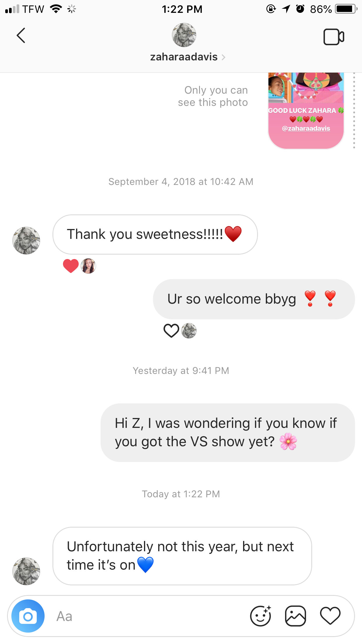Send a heart with the heart icon

coord(330,616)
